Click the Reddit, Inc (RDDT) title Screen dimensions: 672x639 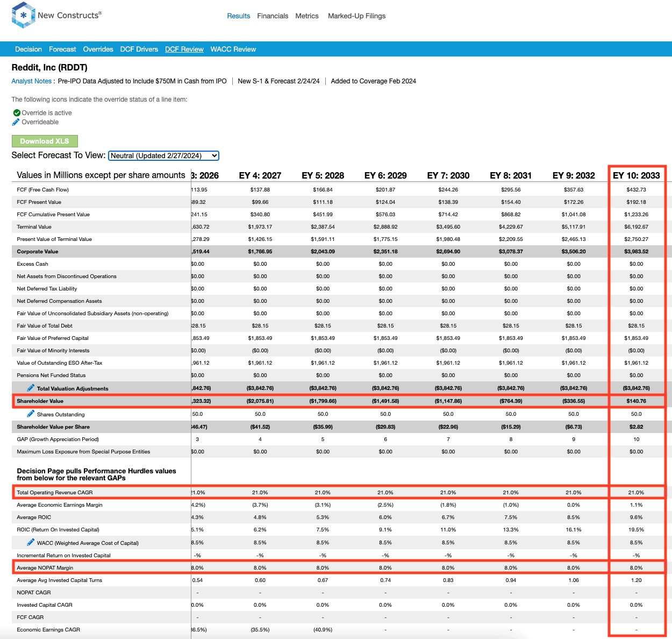point(49,67)
